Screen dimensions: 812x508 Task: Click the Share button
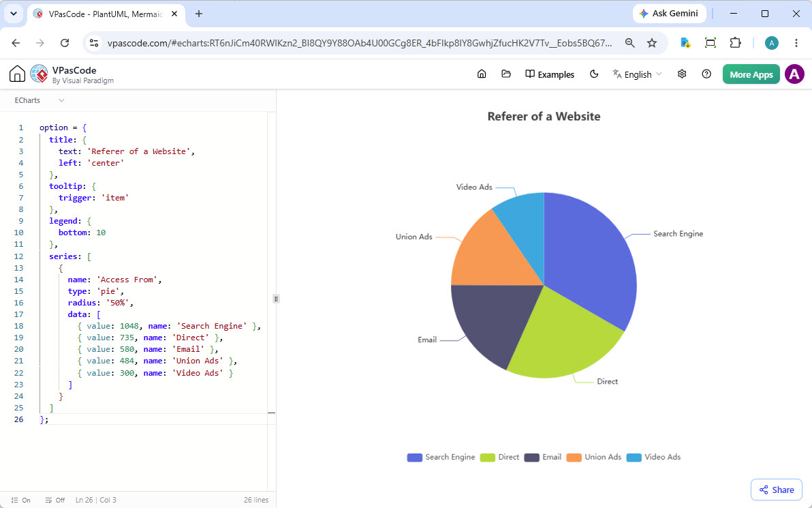point(777,490)
